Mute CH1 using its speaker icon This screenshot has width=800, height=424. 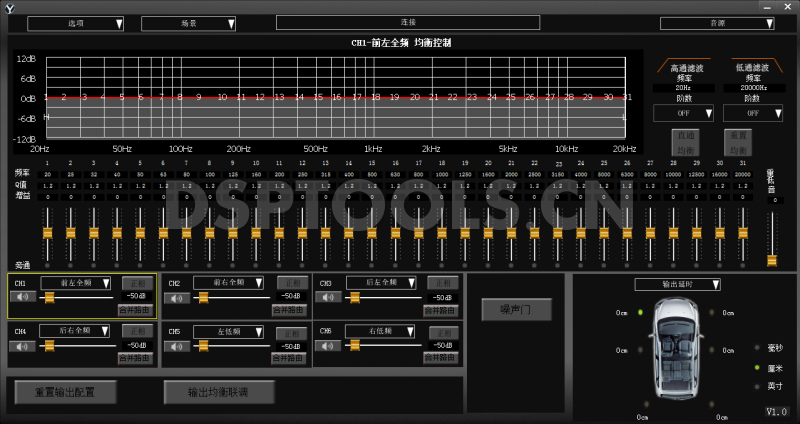point(23,296)
